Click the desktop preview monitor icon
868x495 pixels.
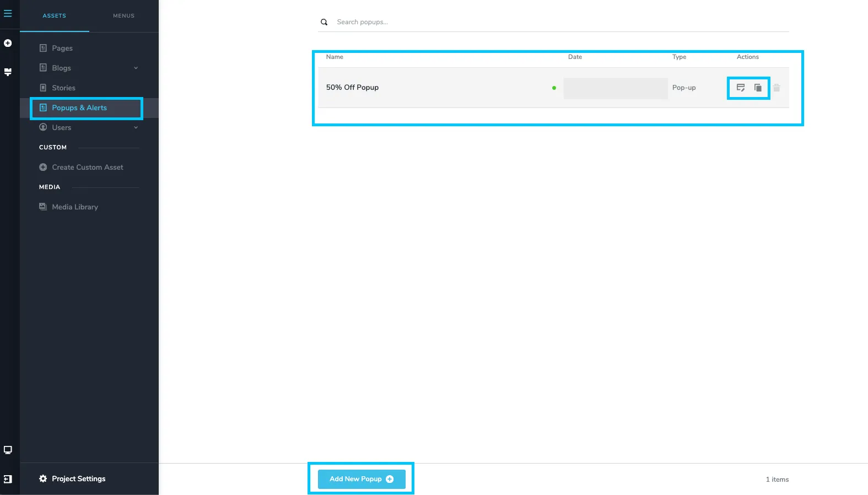8,450
